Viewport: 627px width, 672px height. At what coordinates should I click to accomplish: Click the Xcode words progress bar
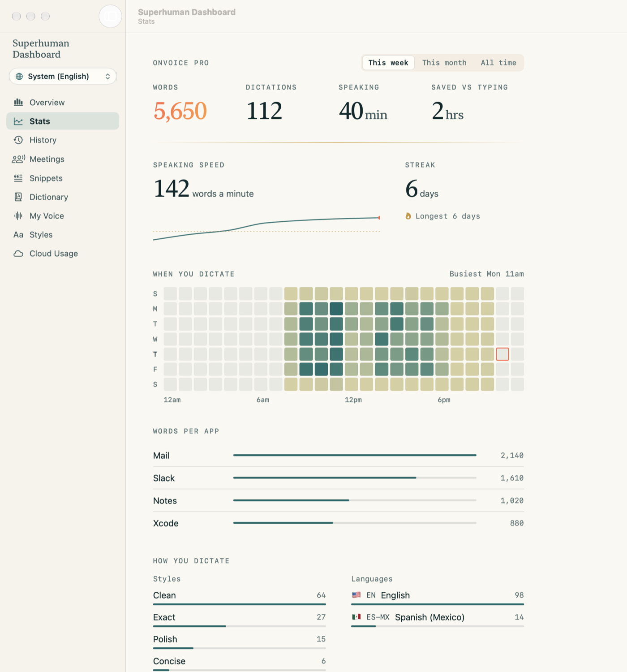click(355, 523)
